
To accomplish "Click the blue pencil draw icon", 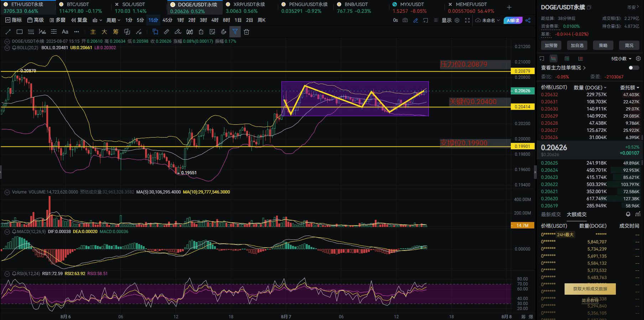I will [415, 20].
